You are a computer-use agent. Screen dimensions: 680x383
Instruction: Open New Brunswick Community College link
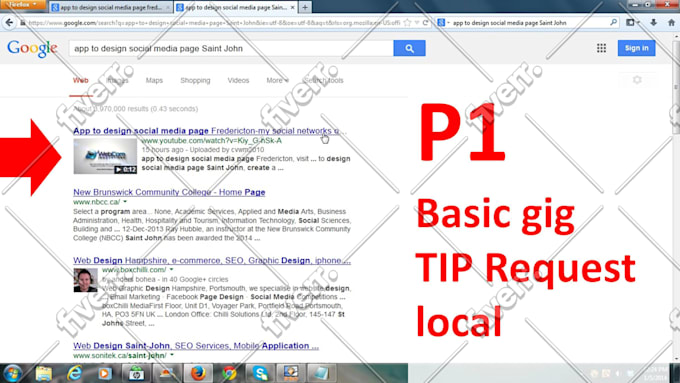coord(169,192)
